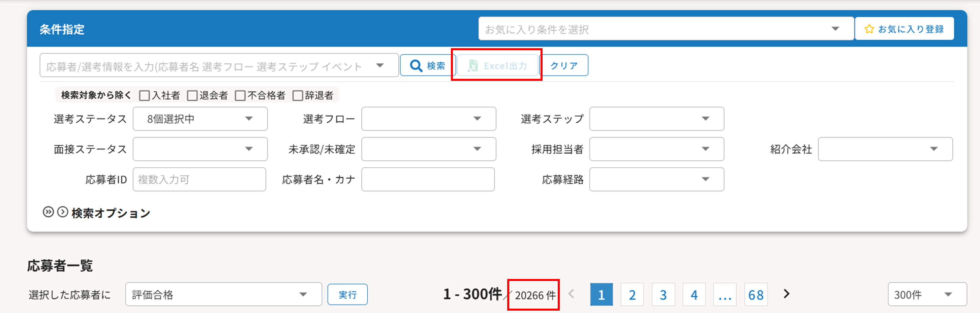Click the 20266 件 total count text

point(535,295)
